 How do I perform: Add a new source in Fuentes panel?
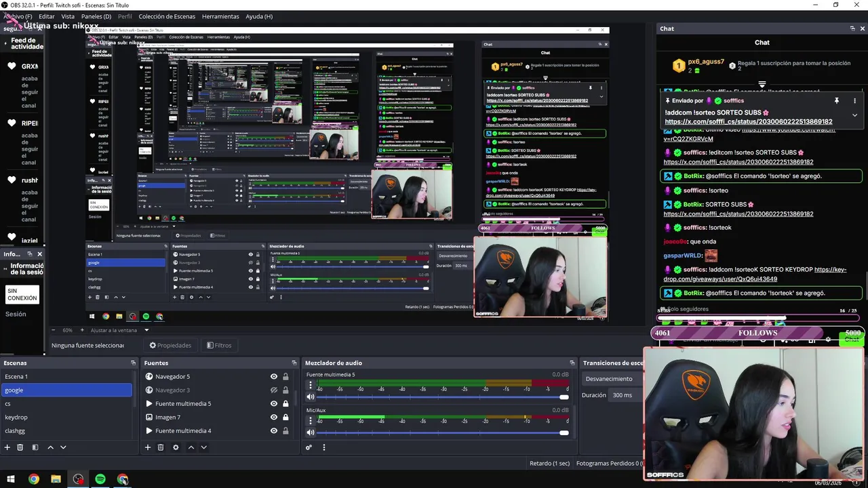click(x=147, y=447)
